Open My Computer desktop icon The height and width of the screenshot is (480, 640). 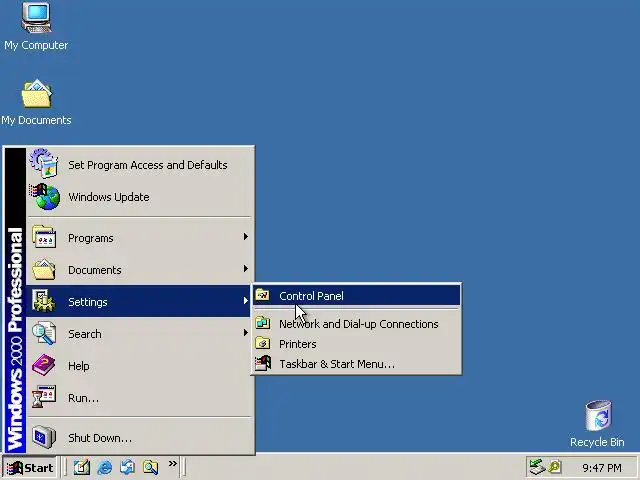(x=36, y=18)
